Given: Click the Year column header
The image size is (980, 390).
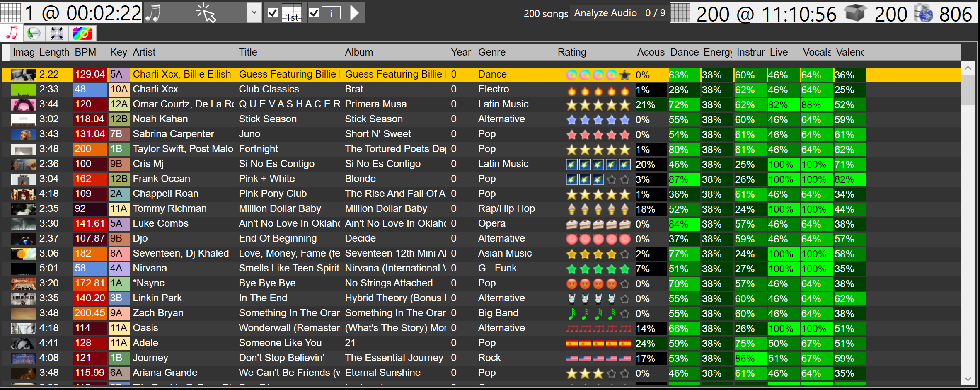Looking at the screenshot, I should (461, 52).
